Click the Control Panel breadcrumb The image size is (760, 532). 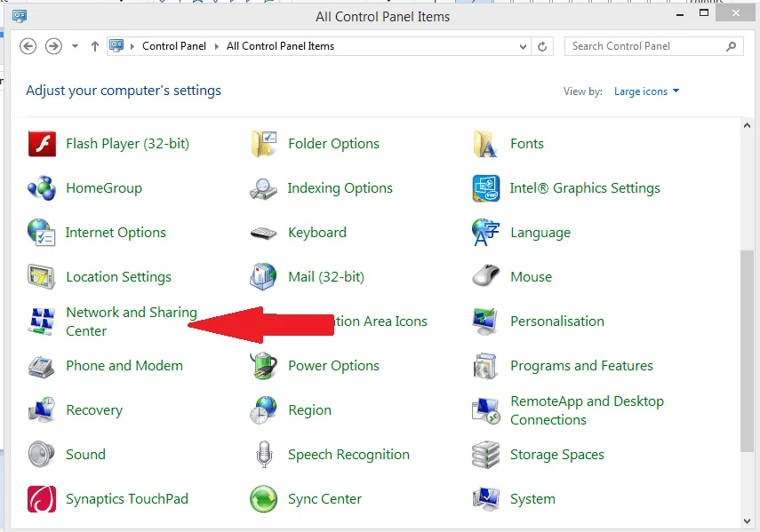pos(174,46)
